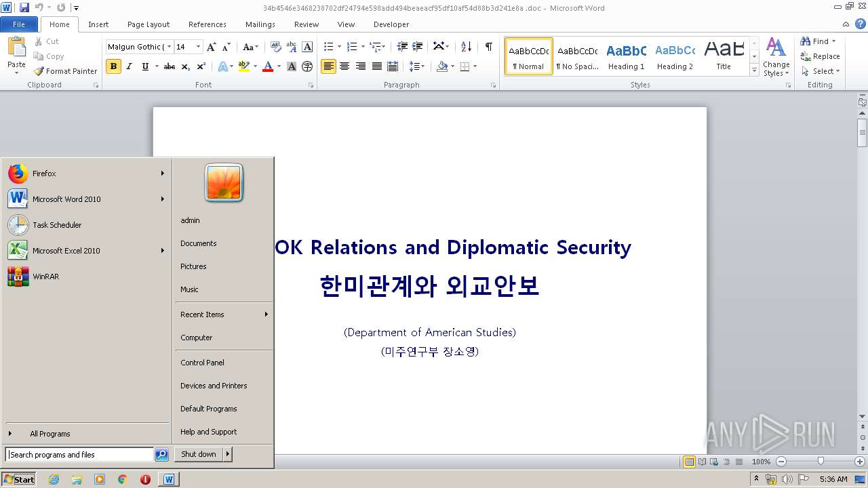
Task: Toggle Italic formatting button
Action: pos(130,66)
